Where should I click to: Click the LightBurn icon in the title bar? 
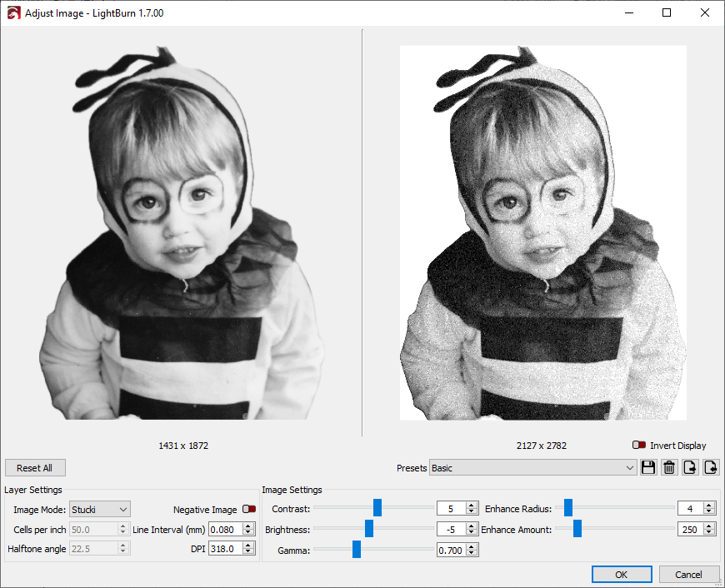[x=12, y=12]
